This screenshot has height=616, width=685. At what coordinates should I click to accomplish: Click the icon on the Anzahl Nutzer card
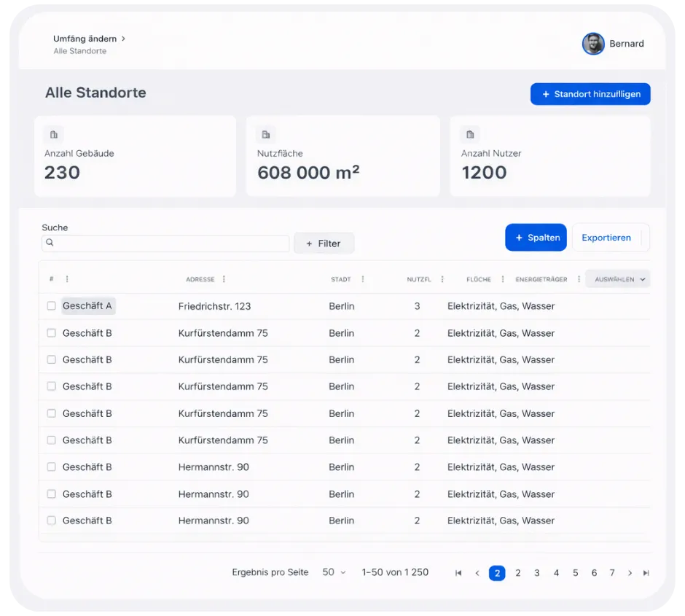470,134
